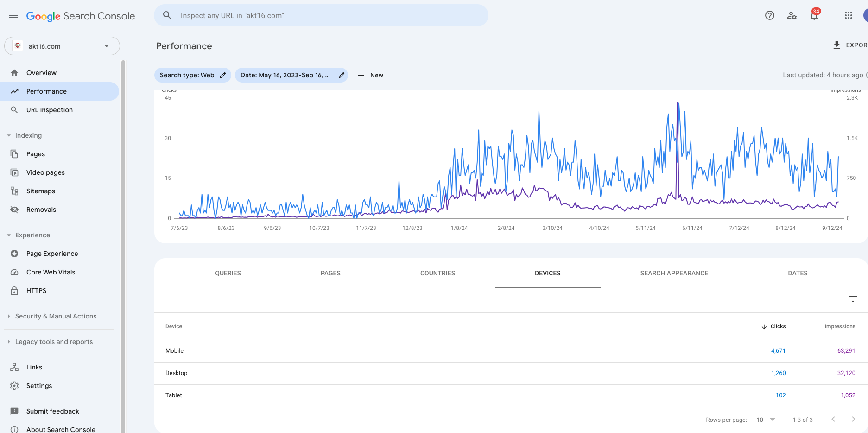This screenshot has height=433, width=868.
Task: Sort table by Impressions column header
Action: pos(840,326)
